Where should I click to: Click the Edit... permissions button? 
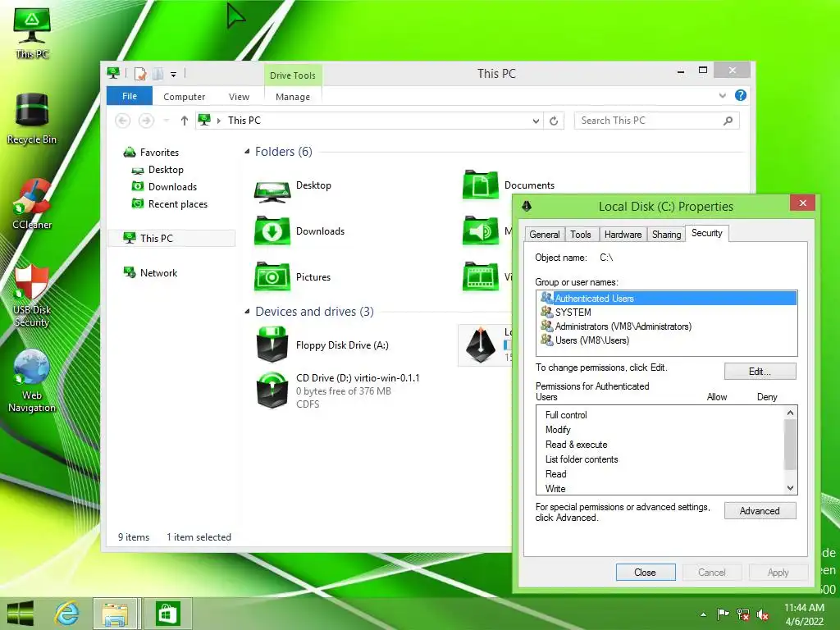coord(760,372)
